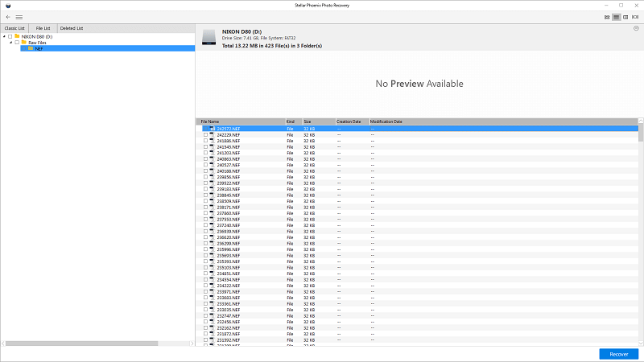Click the Stellar Phoenix app icon in title bar
The width and height of the screenshot is (644, 362).
(8, 6)
